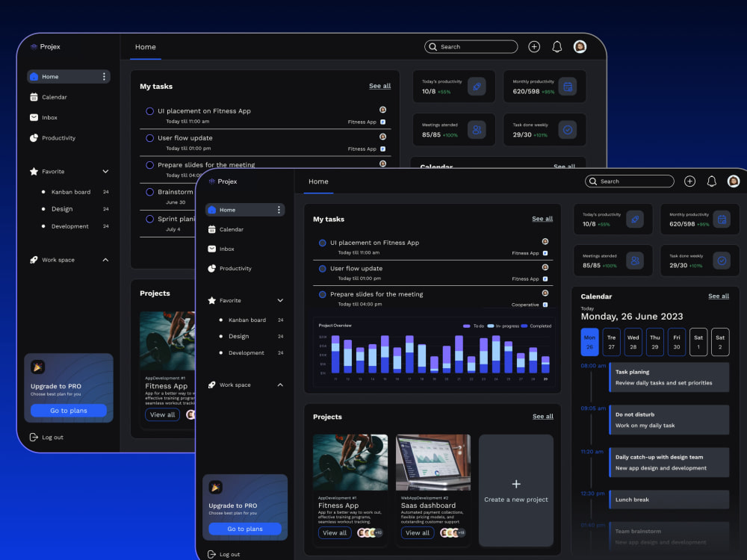Click Meetings attended people icon in front window
This screenshot has width=747, height=560.
[x=634, y=261]
